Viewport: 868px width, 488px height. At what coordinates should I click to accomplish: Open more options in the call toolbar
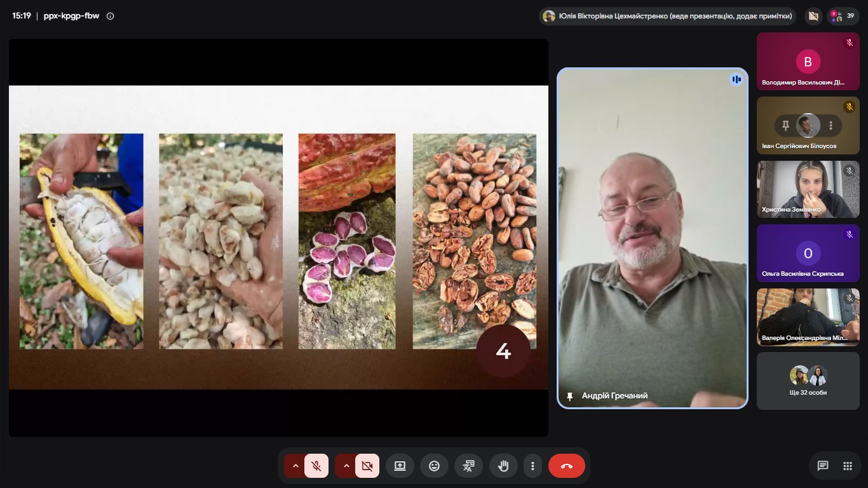click(x=532, y=466)
